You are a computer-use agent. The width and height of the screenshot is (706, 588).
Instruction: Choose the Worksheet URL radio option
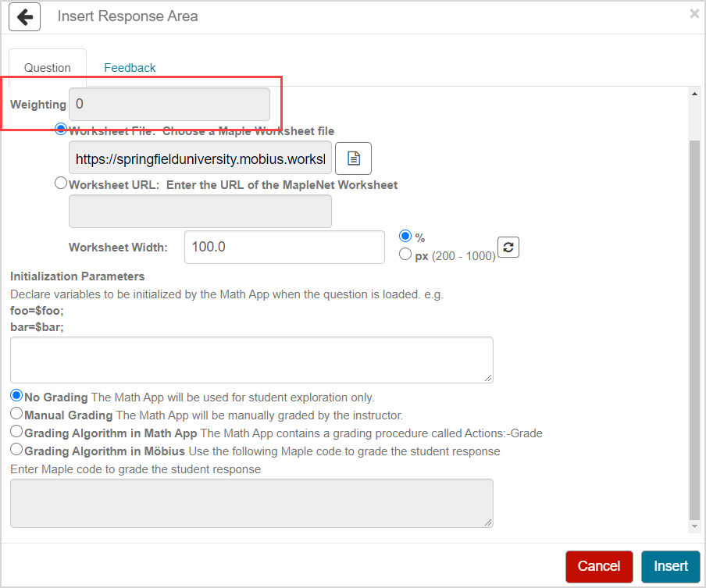(61, 183)
